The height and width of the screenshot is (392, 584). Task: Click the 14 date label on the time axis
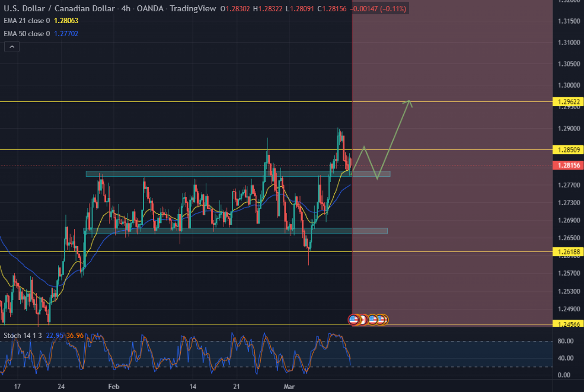point(193,387)
